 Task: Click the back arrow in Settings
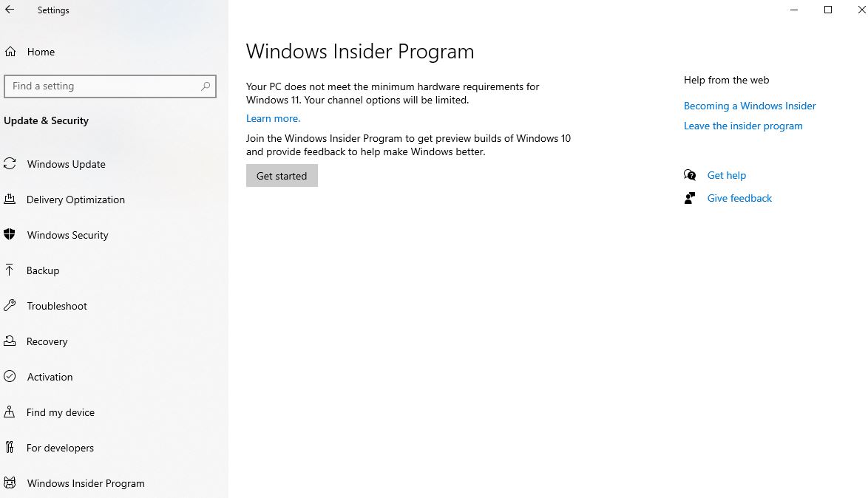10,10
